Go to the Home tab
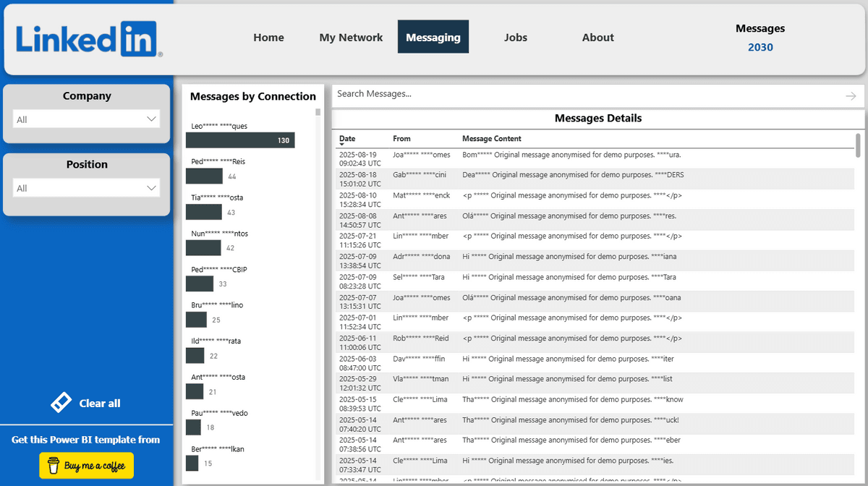Image resolution: width=868 pixels, height=486 pixels. pos(268,38)
